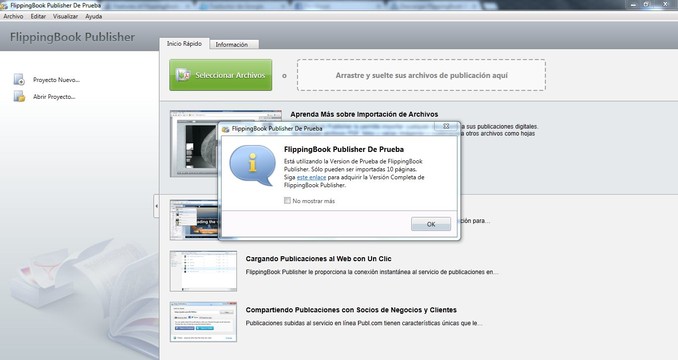Click the Proyecto Nuevo icon

click(x=19, y=80)
